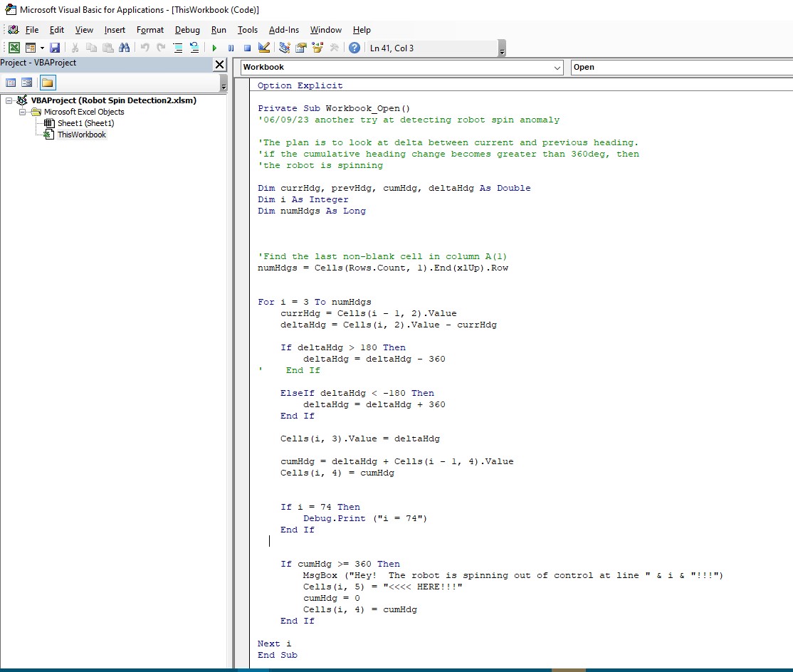793x672 pixels.
Task: Click the Outdent lines icon
Action: pos(194,48)
